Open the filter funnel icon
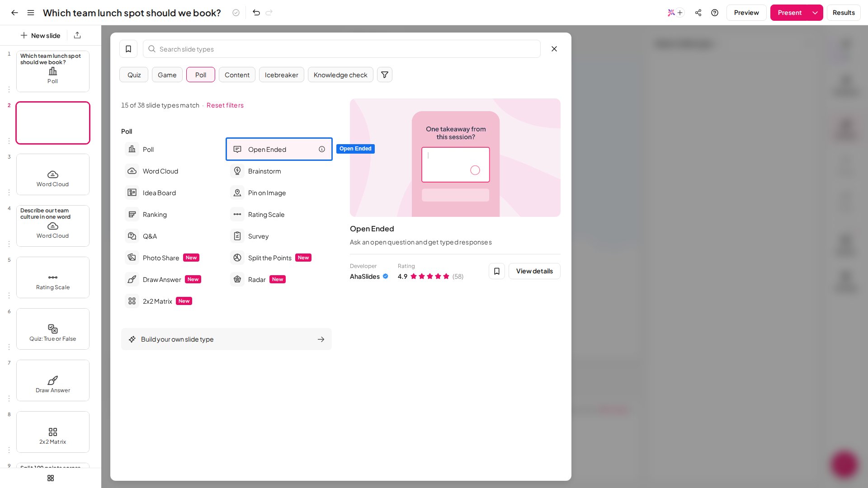The height and width of the screenshot is (488, 868). (385, 75)
